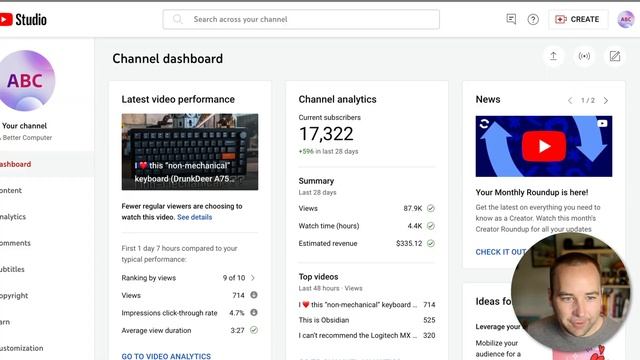Viewport: 640px width, 360px height.
Task: Click the checkmark icon beside Estimated revenue
Action: 431,243
